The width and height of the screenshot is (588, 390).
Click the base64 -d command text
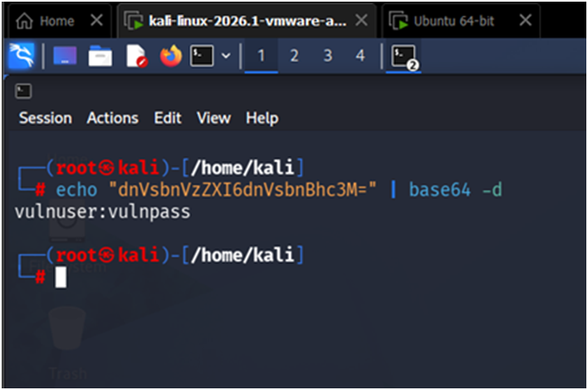[455, 190]
